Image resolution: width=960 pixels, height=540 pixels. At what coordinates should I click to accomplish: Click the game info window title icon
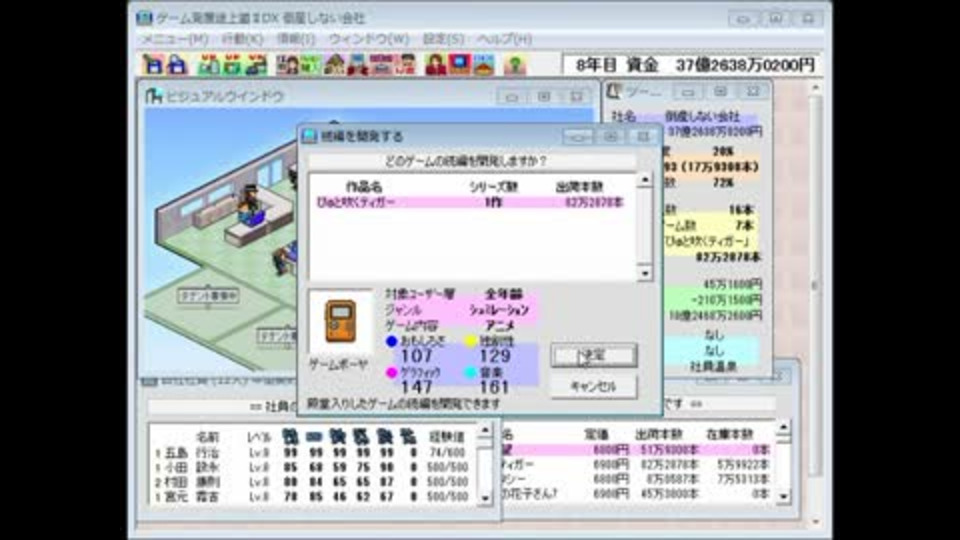tap(614, 92)
